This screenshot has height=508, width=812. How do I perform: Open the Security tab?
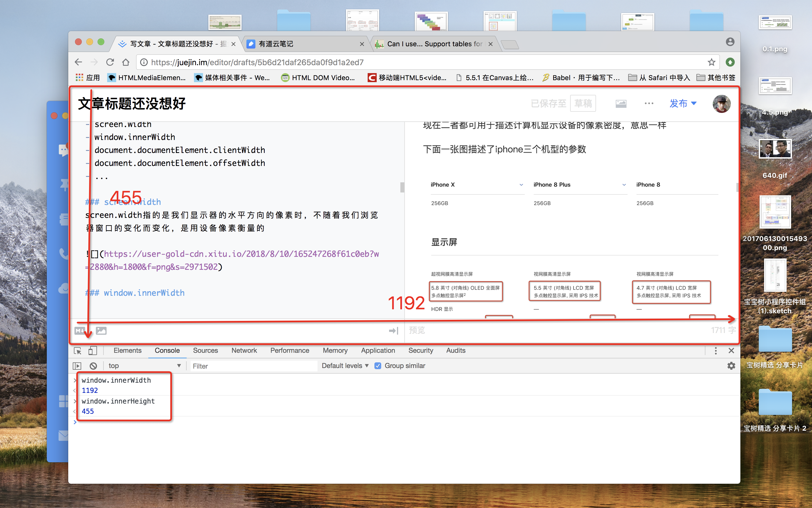coord(420,351)
